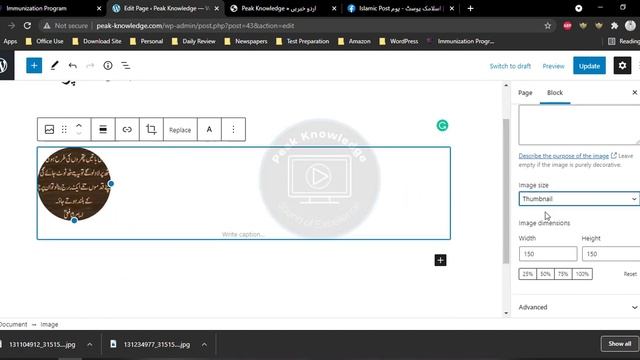Switch to Islamic Post browser tab
640x360 pixels.
(401, 8)
